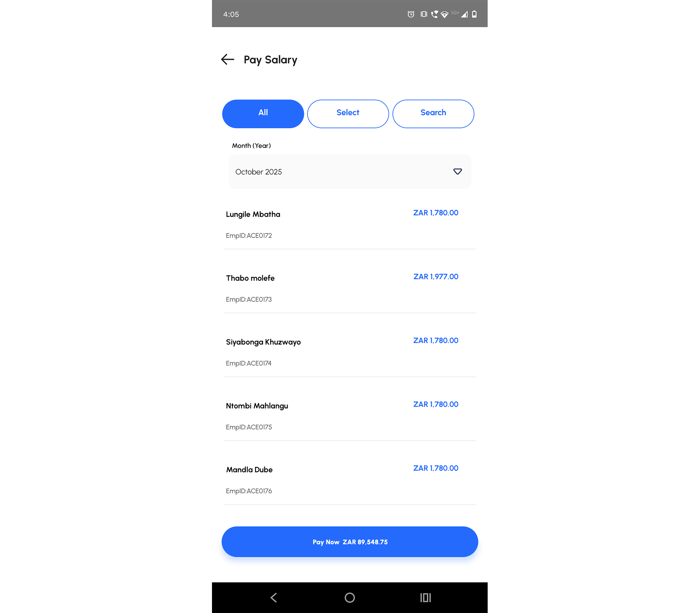The width and height of the screenshot is (700, 613).
Task: Expand the Month (Year) dropdown arrow
Action: click(457, 172)
